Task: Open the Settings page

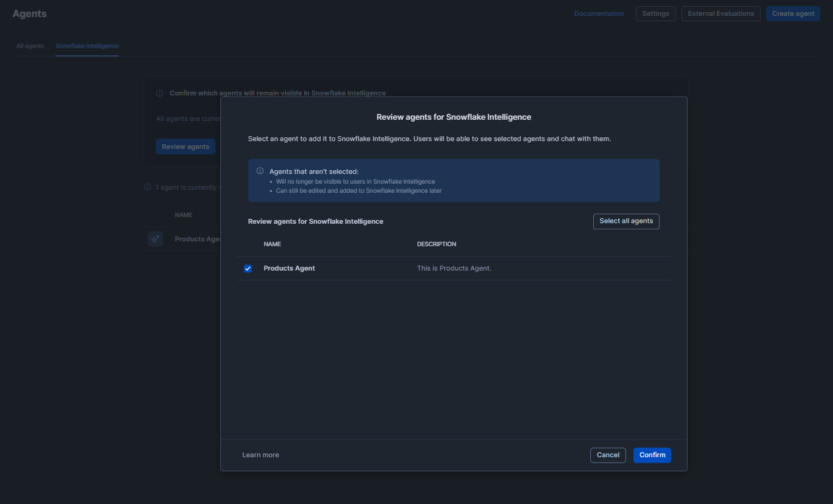Action: pyautogui.click(x=655, y=13)
